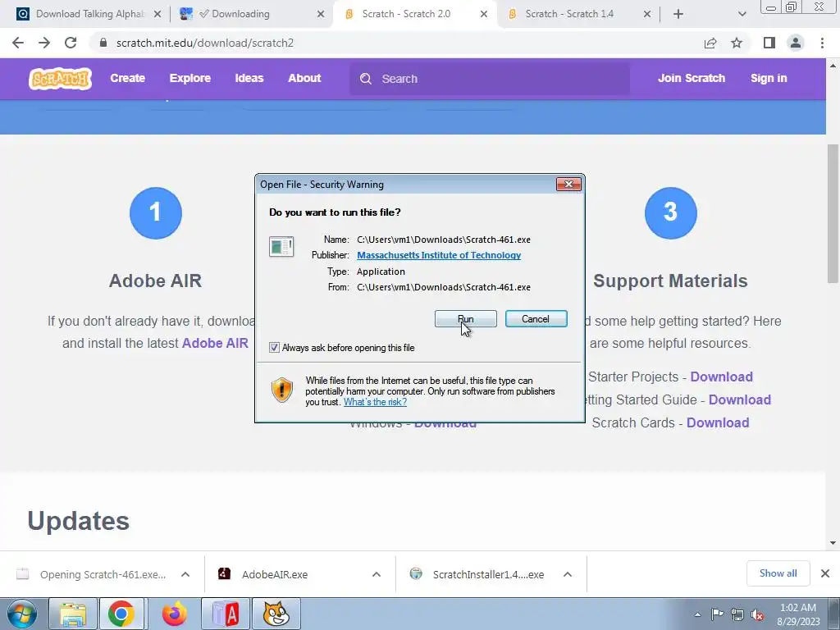Screen dimensions: 840x630
Task: Click Sign in
Action: click(768, 78)
